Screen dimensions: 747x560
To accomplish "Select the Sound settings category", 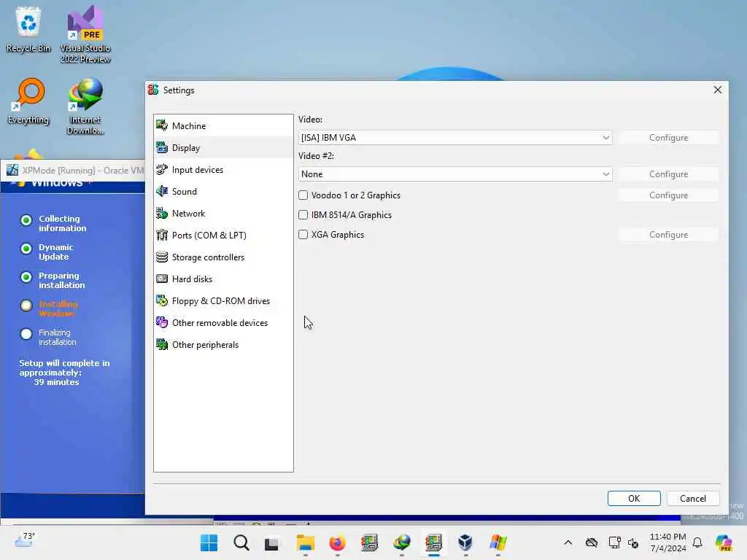I will [x=223, y=192].
